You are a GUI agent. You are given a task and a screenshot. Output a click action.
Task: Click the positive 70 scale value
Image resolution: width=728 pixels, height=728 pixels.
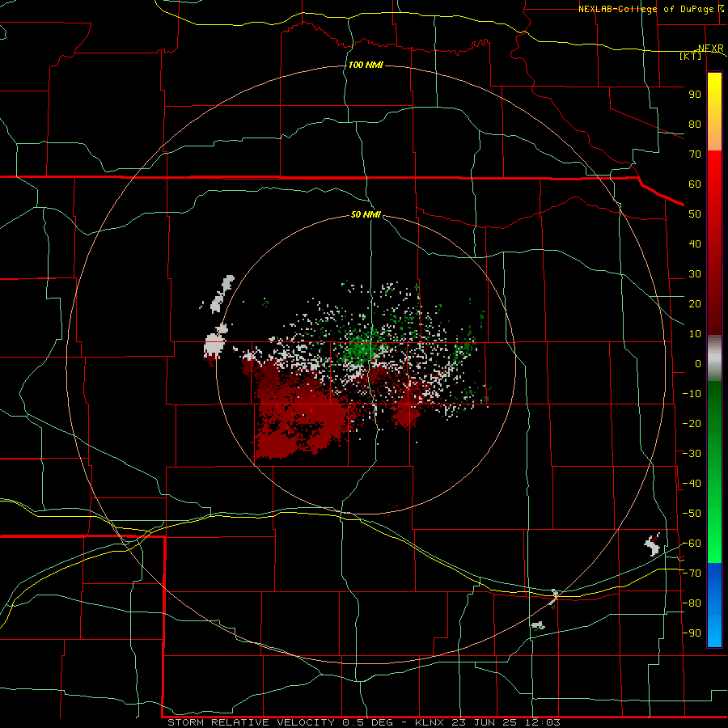coord(695,154)
